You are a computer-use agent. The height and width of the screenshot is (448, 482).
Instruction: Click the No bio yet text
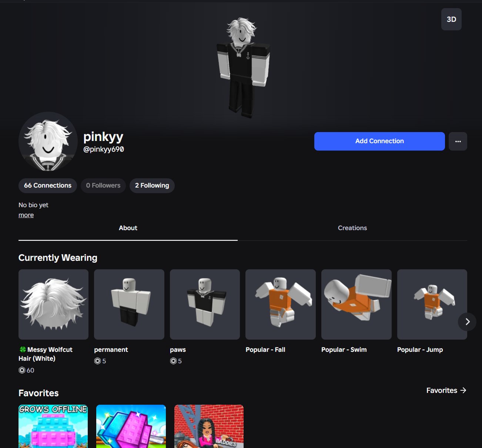point(33,205)
